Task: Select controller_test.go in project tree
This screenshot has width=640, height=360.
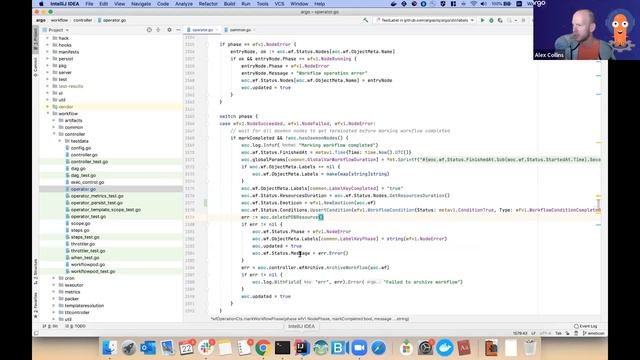Action: click(x=89, y=162)
